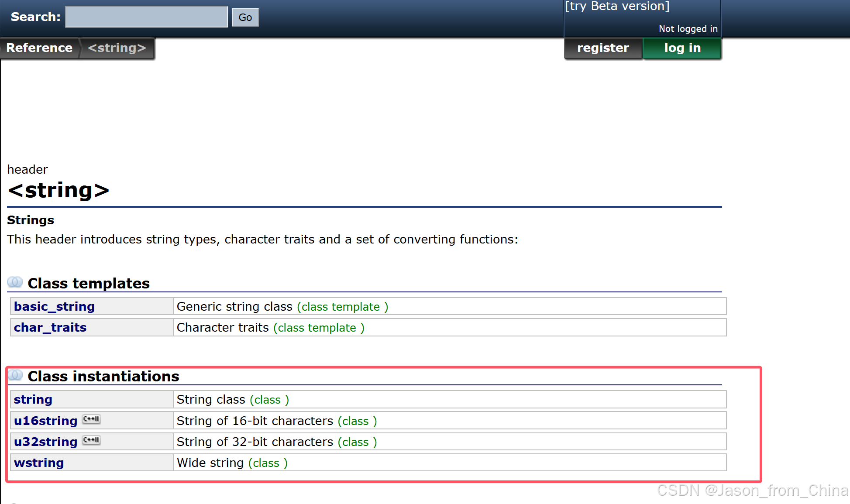Image resolution: width=850 pixels, height=504 pixels.
Task: Open the try Beta version link
Action: coord(617,6)
